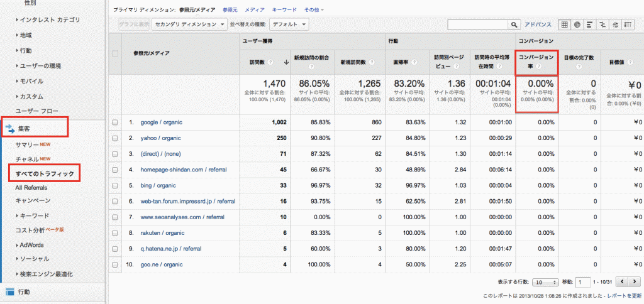Select the キーワード primary dimension tab
Image resolution: width=644 pixels, height=304 pixels.
pos(284,10)
